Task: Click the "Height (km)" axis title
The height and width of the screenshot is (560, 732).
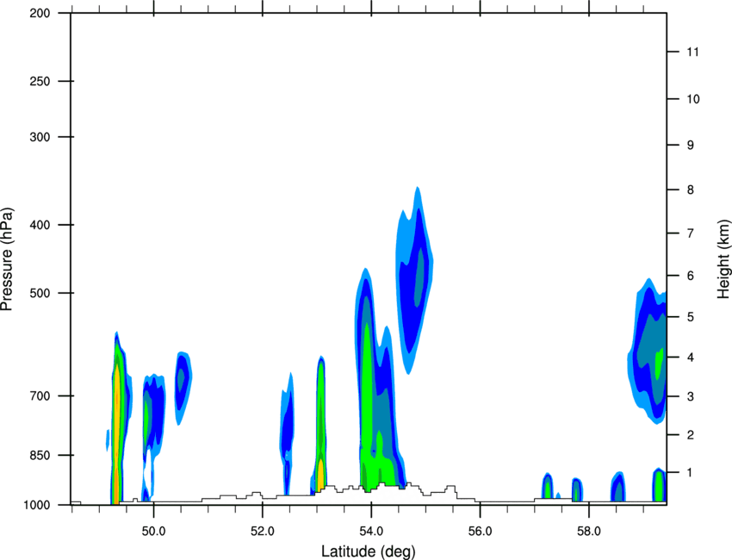Action: [x=723, y=258]
